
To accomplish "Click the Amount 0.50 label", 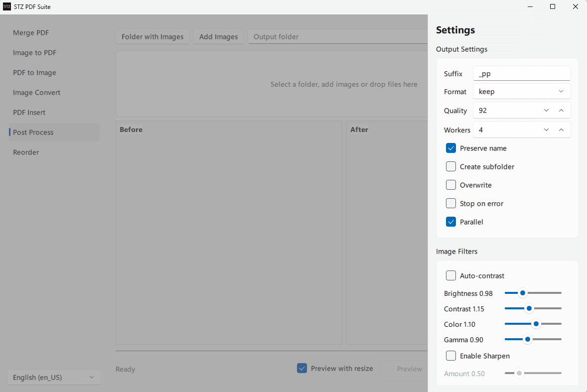I will pos(464,374).
